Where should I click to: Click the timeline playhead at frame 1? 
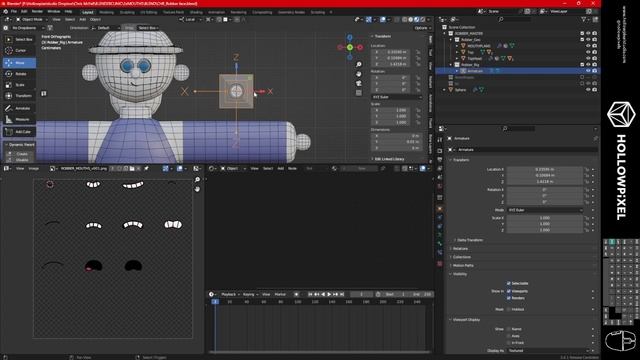[215, 302]
